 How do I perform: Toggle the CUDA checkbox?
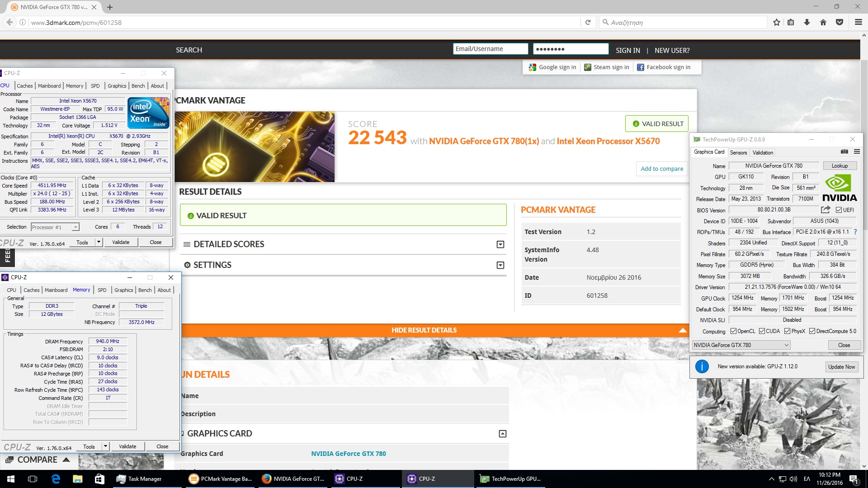(762, 331)
